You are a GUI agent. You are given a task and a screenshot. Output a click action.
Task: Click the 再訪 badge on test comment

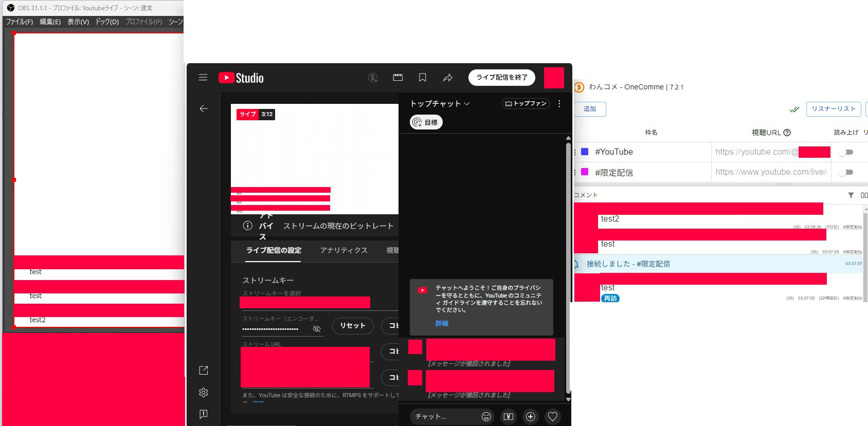pos(610,299)
